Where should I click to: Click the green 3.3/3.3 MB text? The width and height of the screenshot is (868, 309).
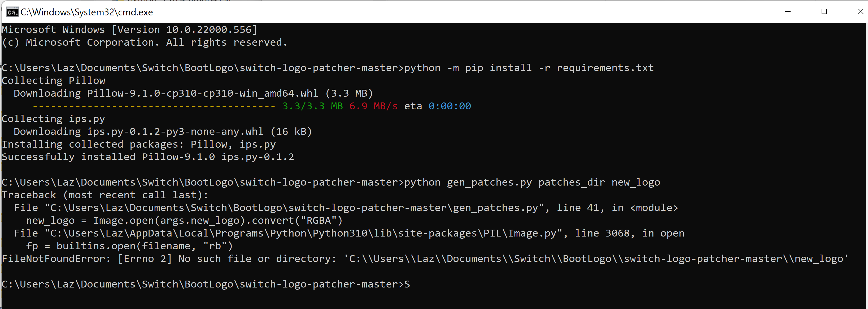point(312,106)
